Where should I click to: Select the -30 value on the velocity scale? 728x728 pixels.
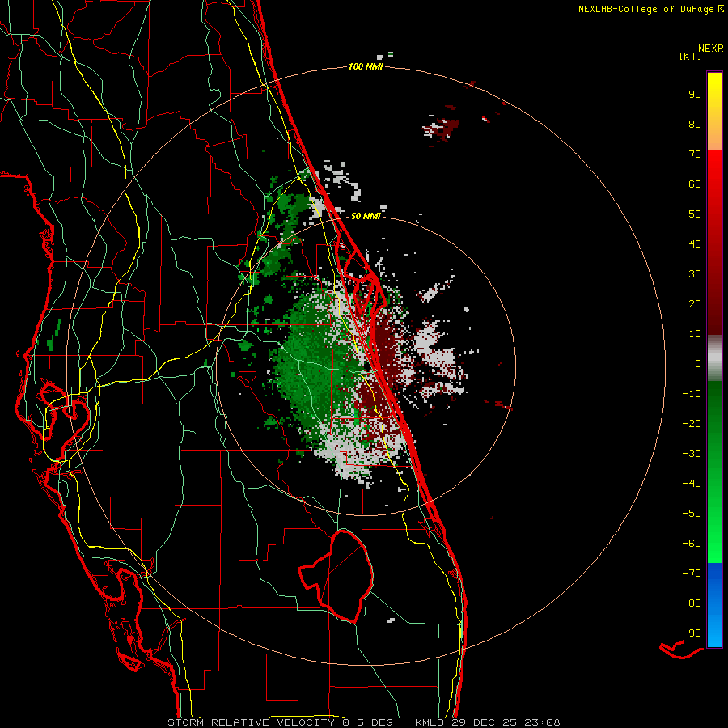[x=692, y=454]
